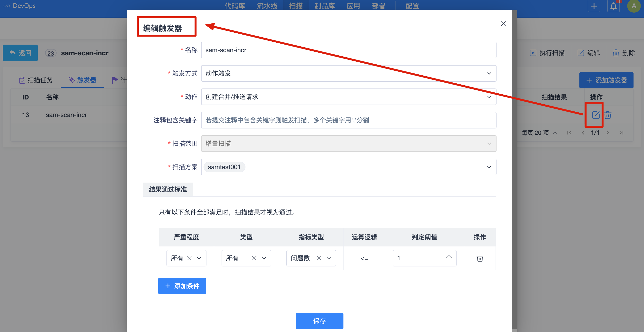
Task: Expand the 扫描方案 dropdown
Action: (489, 167)
